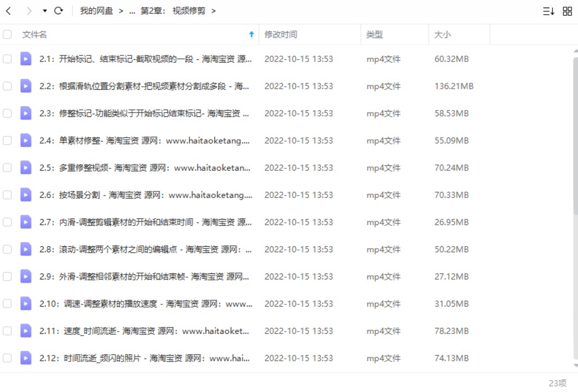The image size is (578, 392).
Task: Click the video icon of file 2.11
Action: 26,331
